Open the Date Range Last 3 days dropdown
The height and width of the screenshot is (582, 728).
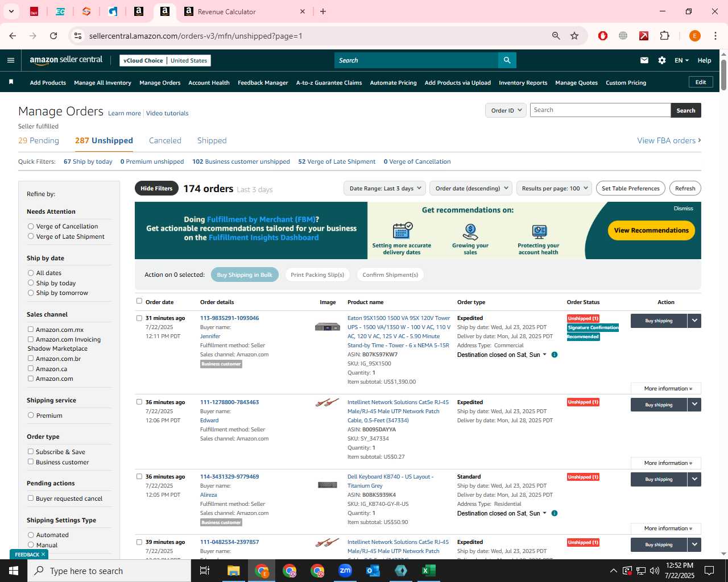(x=385, y=188)
